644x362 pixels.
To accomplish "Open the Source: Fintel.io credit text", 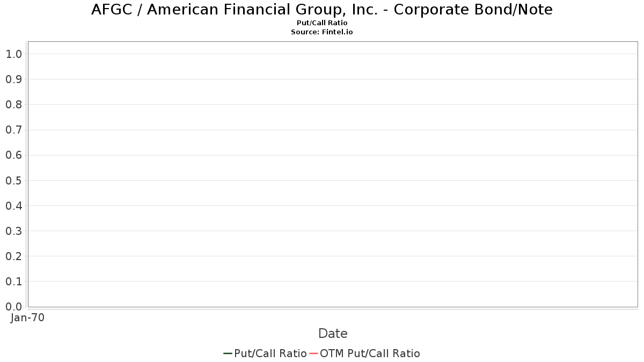I will click(x=322, y=32).
